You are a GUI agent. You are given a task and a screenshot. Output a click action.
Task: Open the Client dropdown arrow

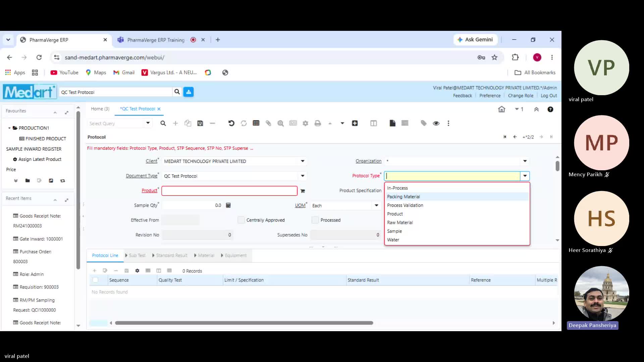(303, 161)
